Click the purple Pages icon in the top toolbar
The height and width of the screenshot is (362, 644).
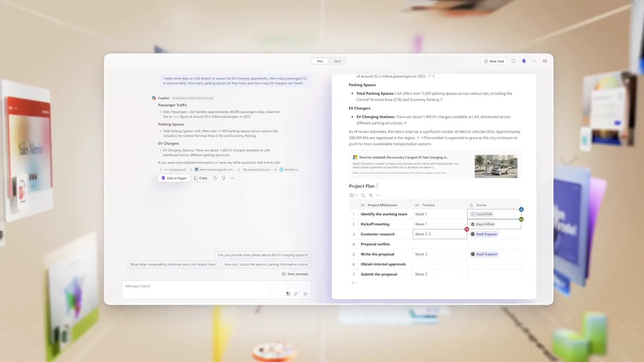(x=524, y=61)
